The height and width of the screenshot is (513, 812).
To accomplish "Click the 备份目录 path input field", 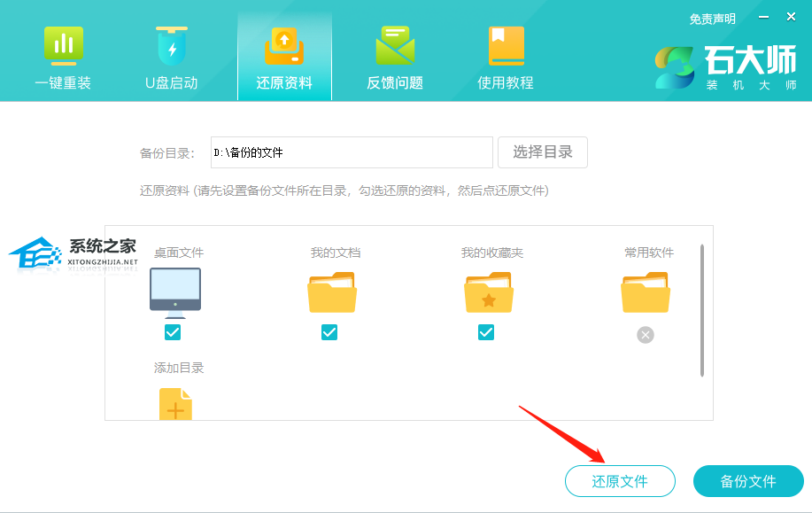I will coord(352,152).
